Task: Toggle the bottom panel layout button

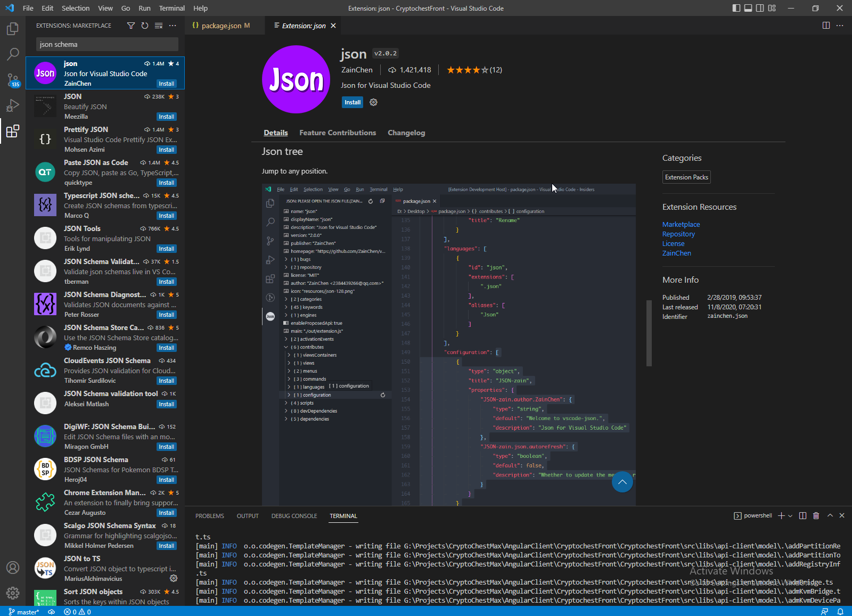Action: 748,8
